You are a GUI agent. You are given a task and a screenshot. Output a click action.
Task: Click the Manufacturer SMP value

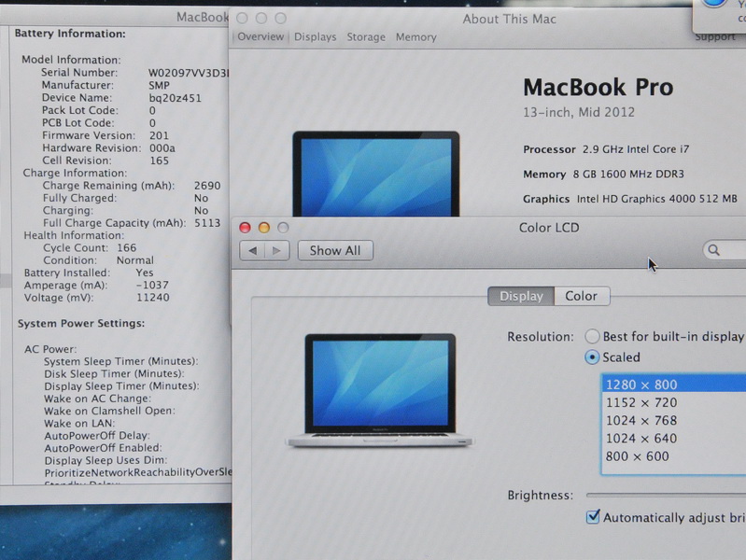pos(159,86)
